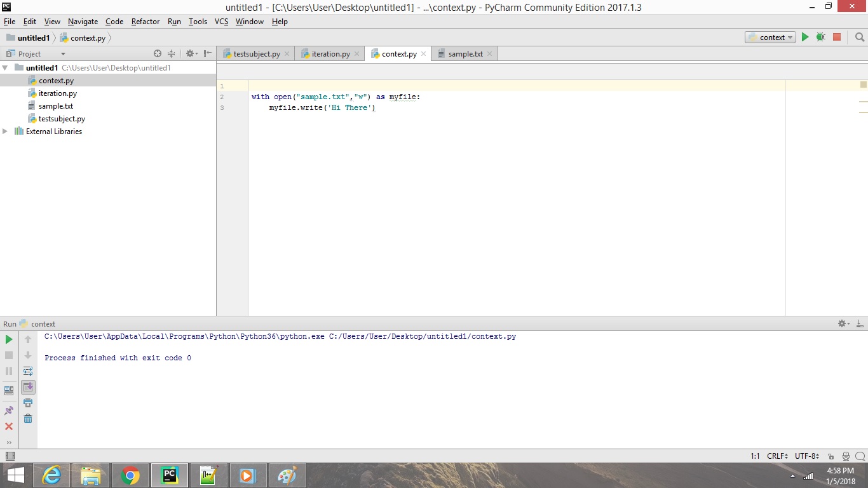Expand External Libraries node
This screenshot has width=868, height=488.
coord(5,132)
